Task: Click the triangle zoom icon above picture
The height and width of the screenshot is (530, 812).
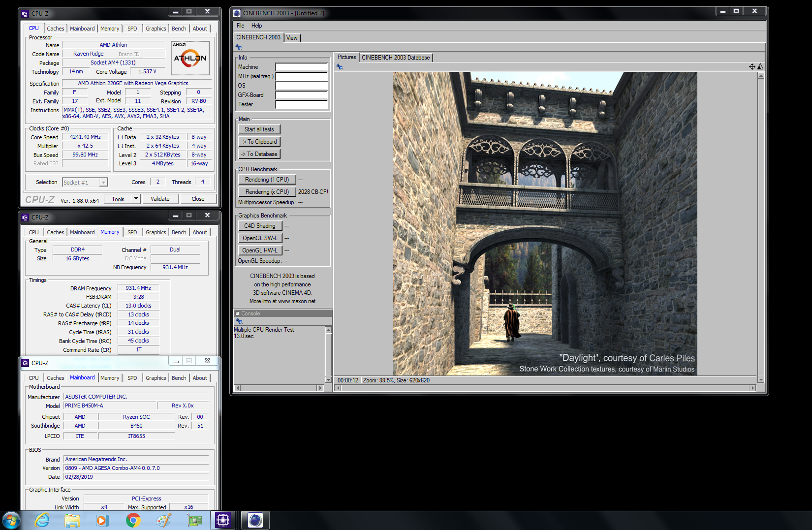Action: [x=760, y=67]
